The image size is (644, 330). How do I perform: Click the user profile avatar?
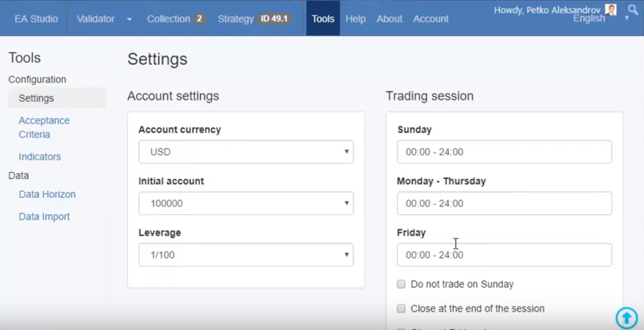coord(611,10)
